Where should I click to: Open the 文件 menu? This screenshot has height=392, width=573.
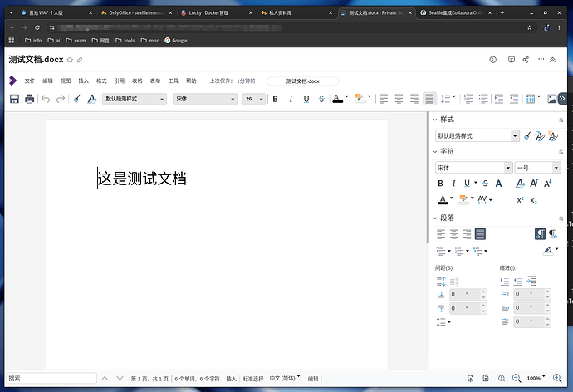[30, 81]
